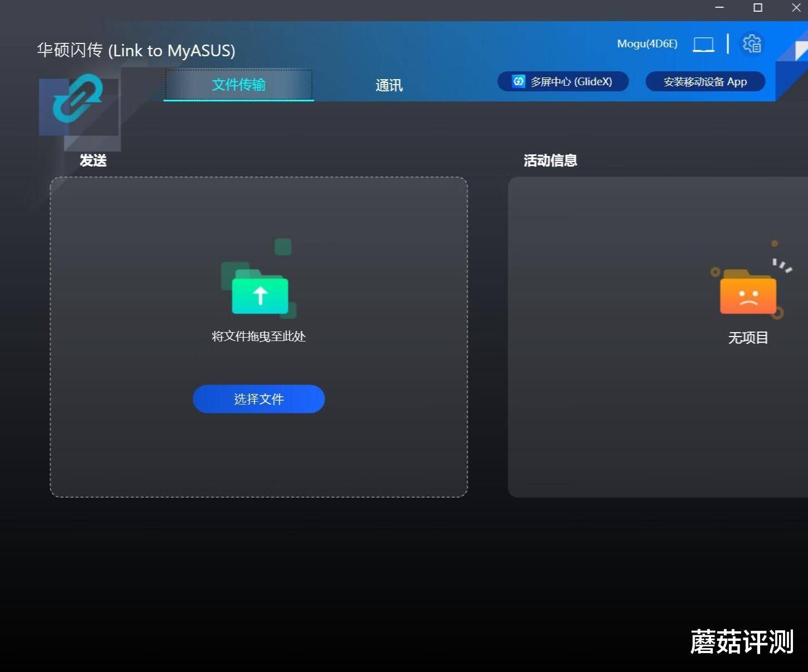Click the GlideX icon in button
Screen dimensions: 808x672
coord(519,81)
